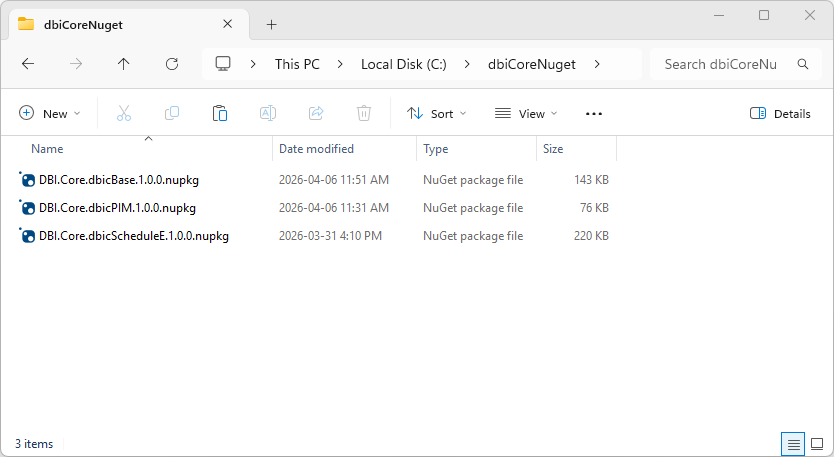This screenshot has height=457, width=834.
Task: Click the Rename icon in toolbar
Action: [x=268, y=113]
